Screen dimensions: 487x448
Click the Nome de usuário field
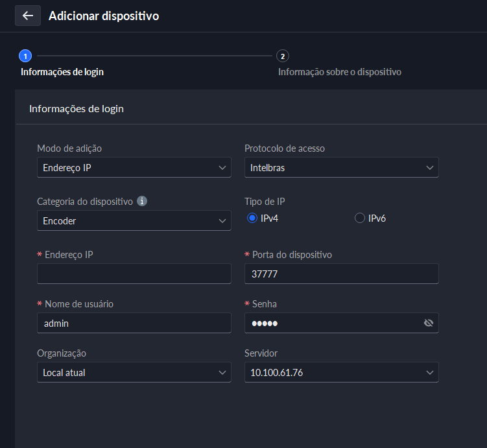[134, 323]
